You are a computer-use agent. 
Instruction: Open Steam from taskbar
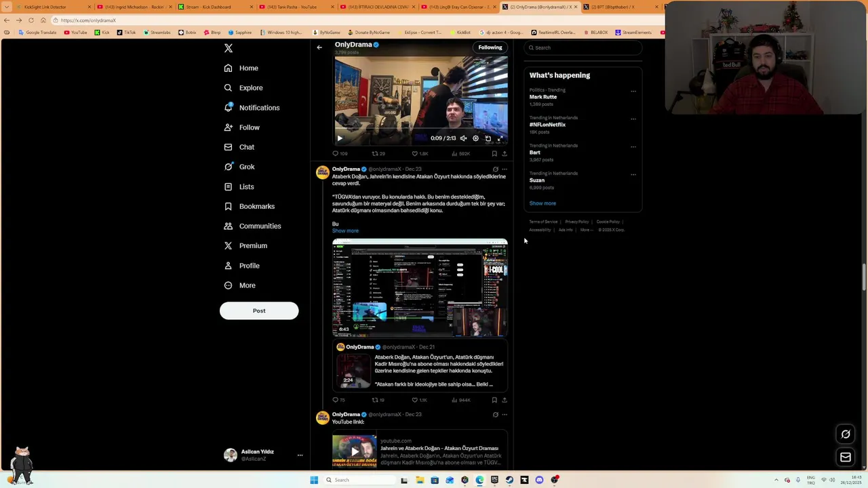[509, 480]
